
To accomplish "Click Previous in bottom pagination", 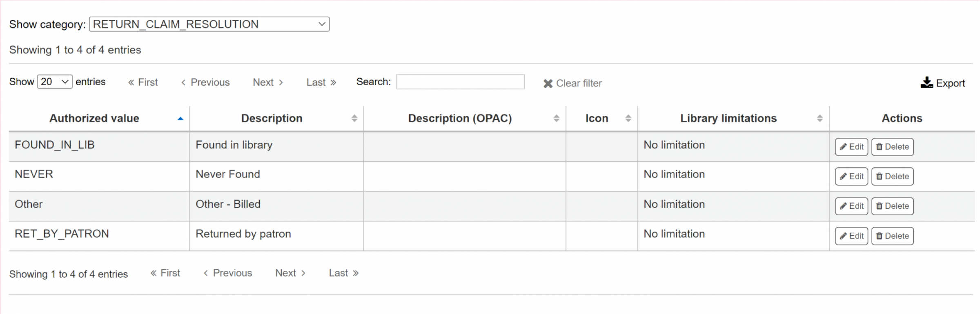I will click(228, 273).
